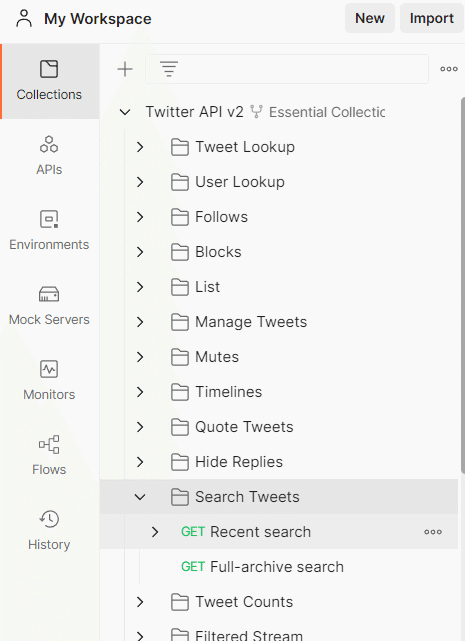Click the collections filter input field
This screenshot has height=641, width=465.
click(301, 69)
